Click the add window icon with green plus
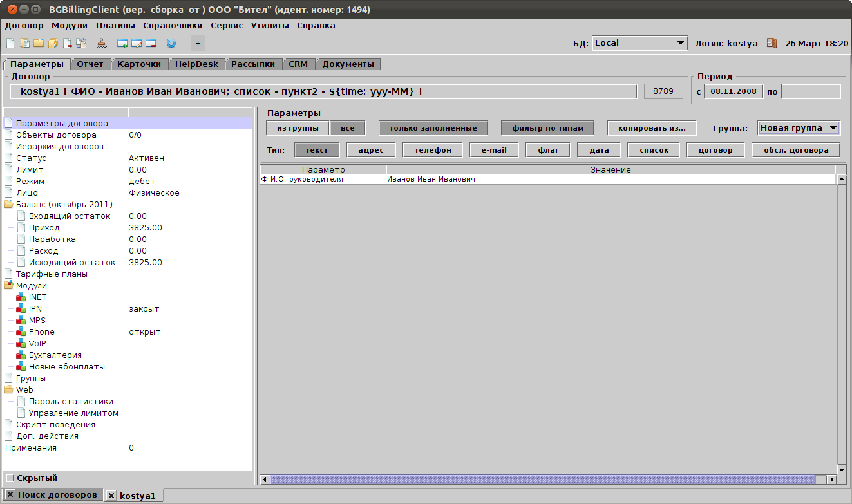The height and width of the screenshot is (504, 852). [x=122, y=44]
